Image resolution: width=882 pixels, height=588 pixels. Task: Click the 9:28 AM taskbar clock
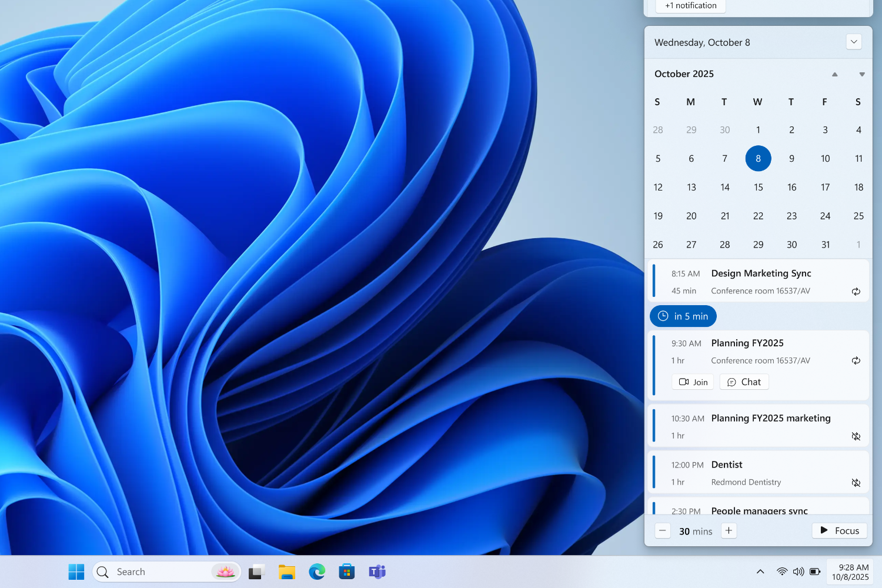(x=850, y=572)
